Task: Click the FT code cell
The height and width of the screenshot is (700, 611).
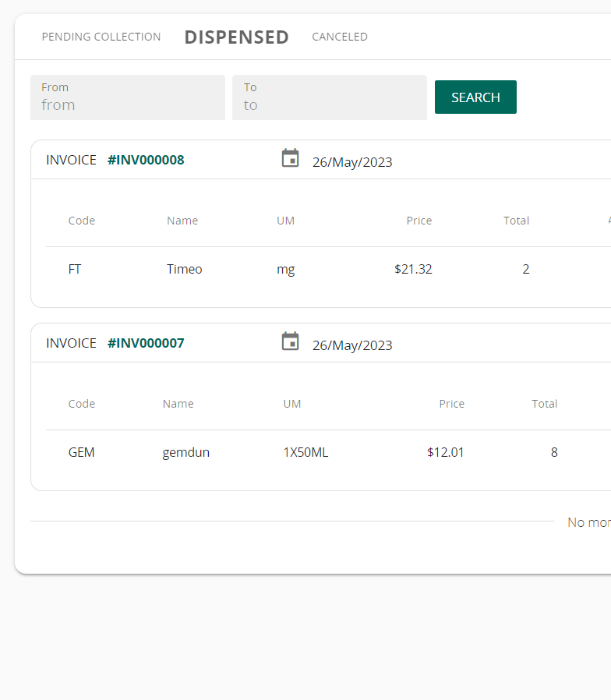Action: (75, 269)
